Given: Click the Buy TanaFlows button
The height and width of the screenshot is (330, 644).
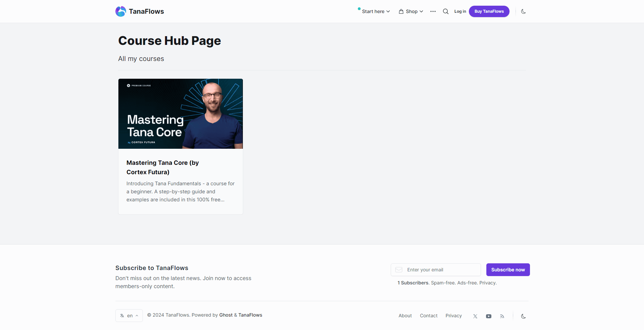Looking at the screenshot, I should (489, 11).
